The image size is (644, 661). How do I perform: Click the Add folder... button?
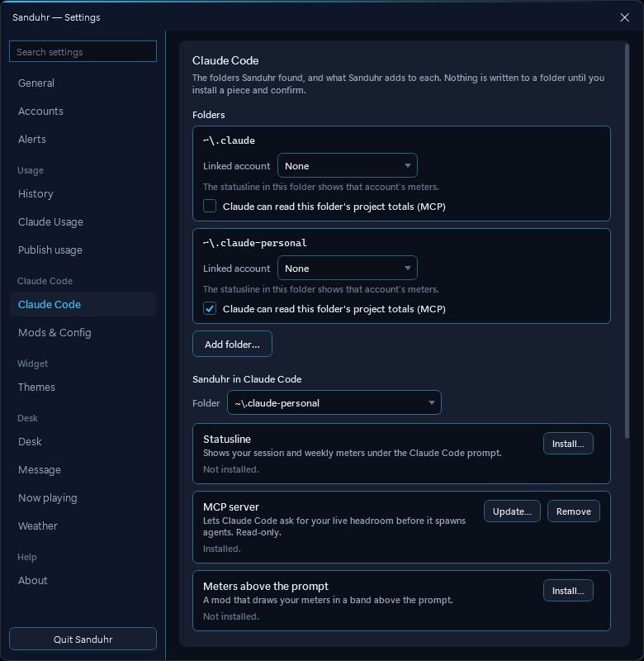point(233,344)
